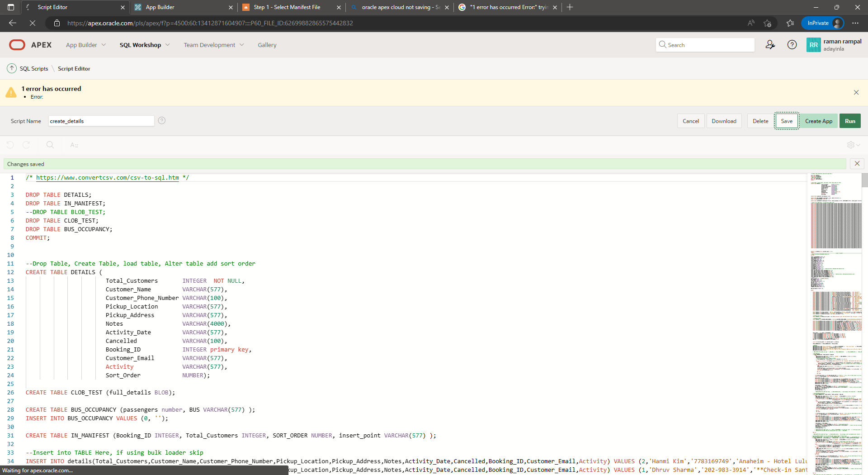Open the editor's find/search tool
868x475 pixels.
50,144
